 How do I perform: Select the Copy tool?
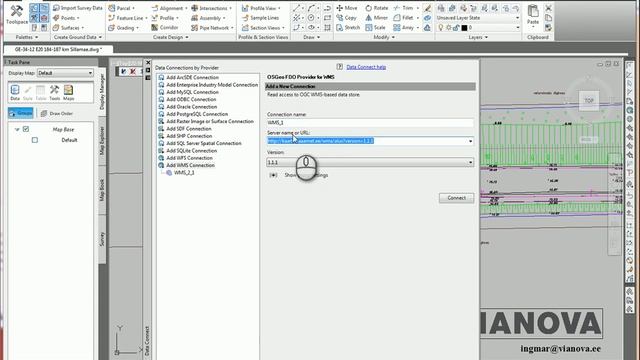346,18
